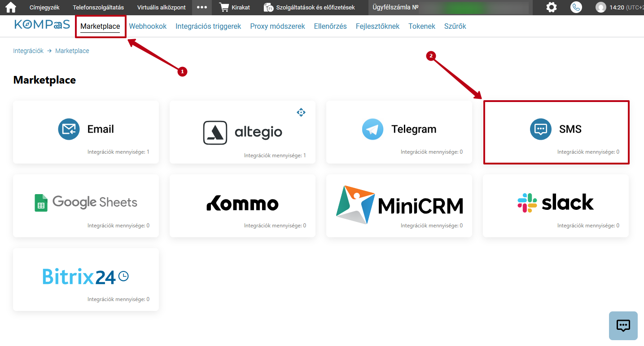644x346 pixels.
Task: Switch to Integrációs triggerek tab
Action: coord(208,27)
